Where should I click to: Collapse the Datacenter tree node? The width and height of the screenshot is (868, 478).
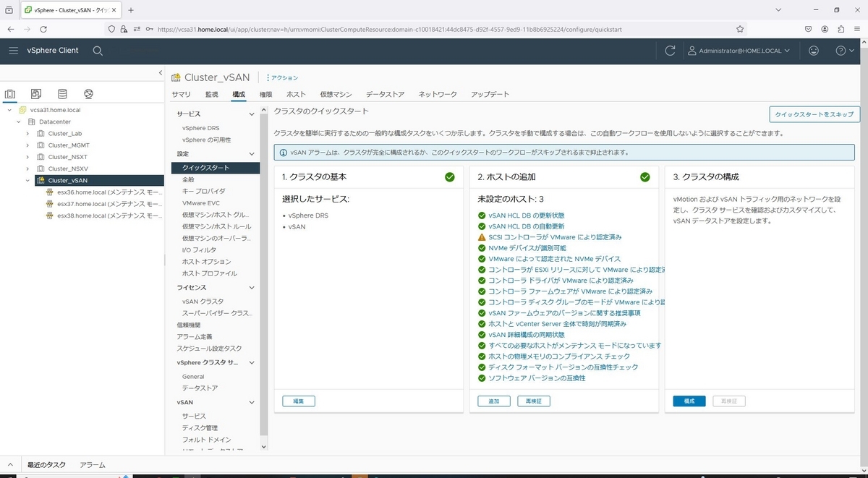coord(18,122)
